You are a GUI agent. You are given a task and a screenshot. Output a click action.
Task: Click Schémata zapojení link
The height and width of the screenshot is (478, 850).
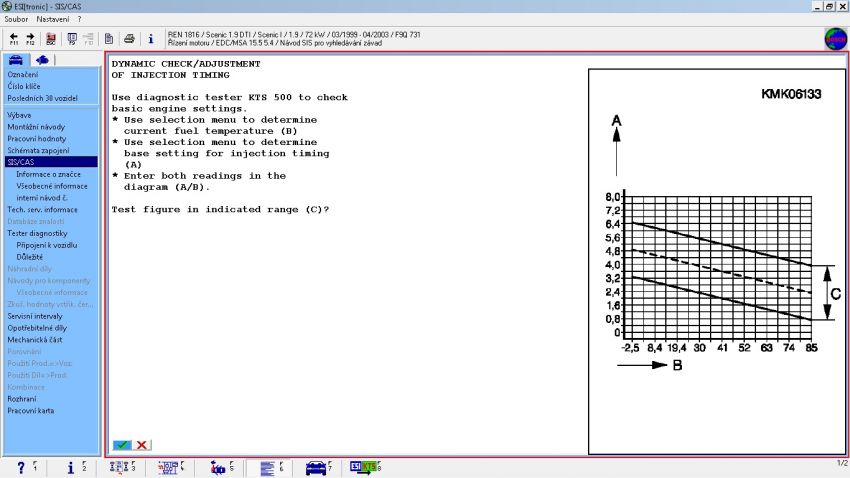[38, 150]
